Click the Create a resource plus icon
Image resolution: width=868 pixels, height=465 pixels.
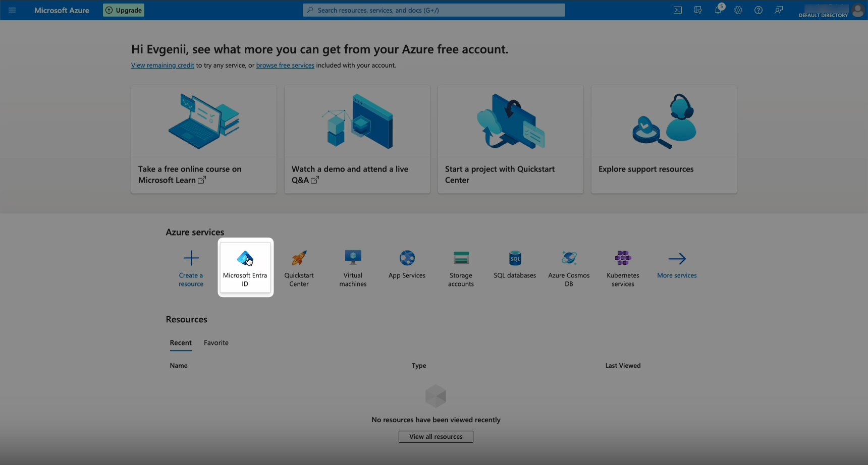191,259
